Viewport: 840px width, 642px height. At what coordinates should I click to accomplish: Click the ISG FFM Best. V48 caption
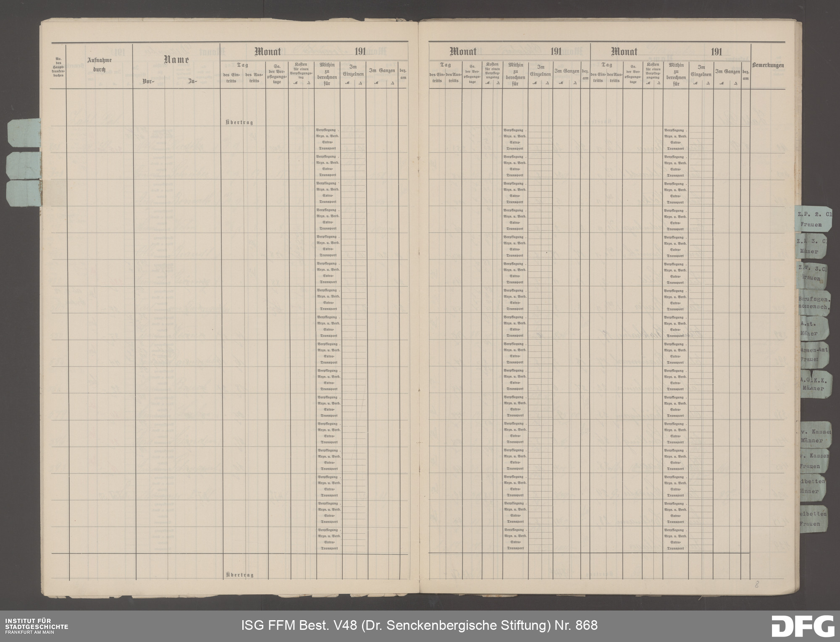419,626
